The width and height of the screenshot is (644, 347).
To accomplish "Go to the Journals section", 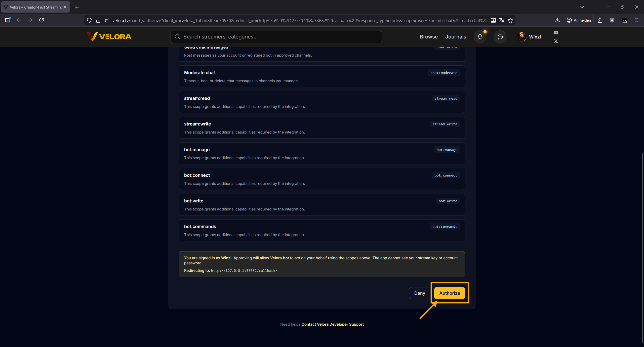I will (456, 37).
